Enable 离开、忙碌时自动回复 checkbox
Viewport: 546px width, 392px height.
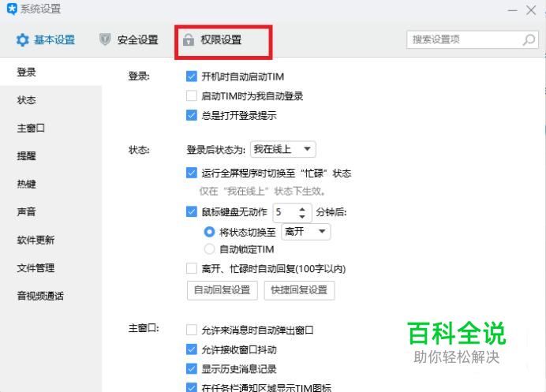pyautogui.click(x=192, y=268)
